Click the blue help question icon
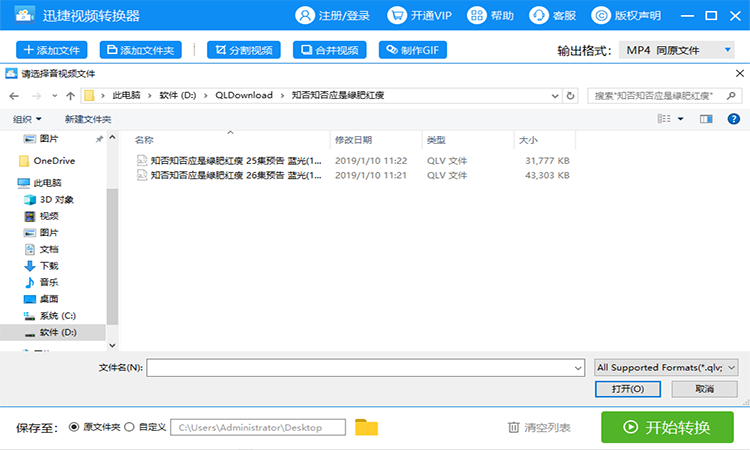The width and height of the screenshot is (750, 450). click(x=733, y=119)
